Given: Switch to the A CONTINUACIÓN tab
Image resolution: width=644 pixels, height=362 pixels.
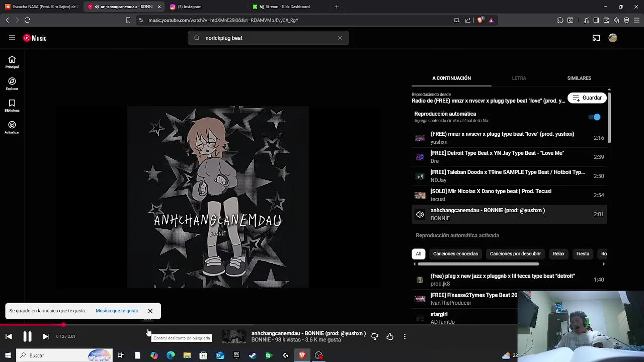Looking at the screenshot, I should 451,78.
